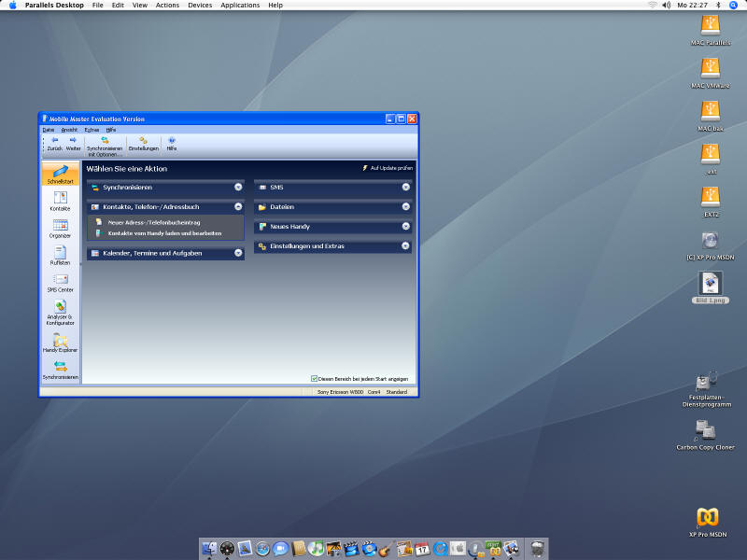This screenshot has height=560, width=747.
Task: Launch Analyser & Konfigurator
Action: click(x=60, y=311)
